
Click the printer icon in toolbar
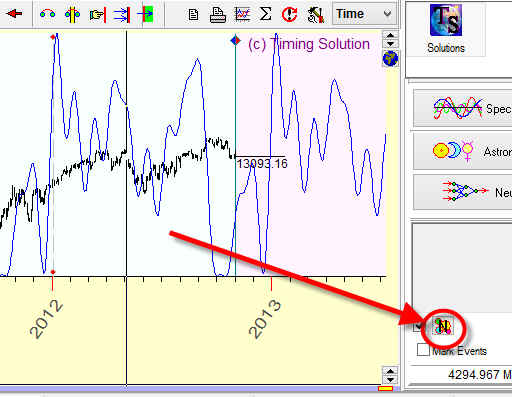[218, 15]
